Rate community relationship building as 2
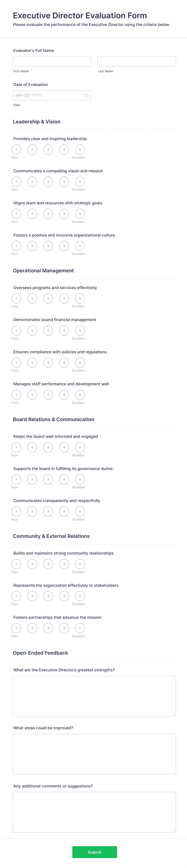This screenshot has width=187, height=868. [x=32, y=564]
